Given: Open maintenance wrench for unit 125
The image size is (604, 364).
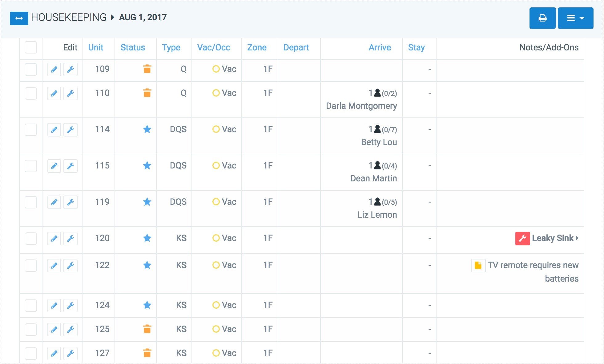Looking at the screenshot, I should tap(70, 329).
